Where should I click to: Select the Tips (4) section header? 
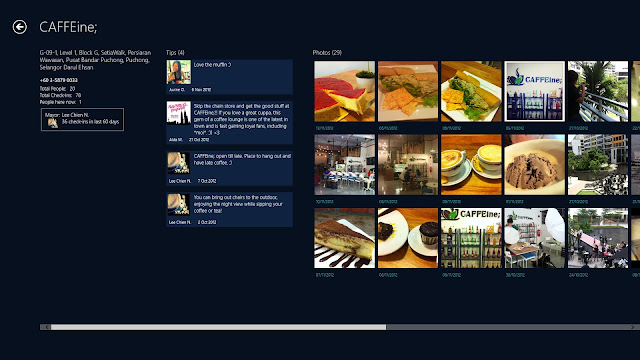tap(175, 53)
